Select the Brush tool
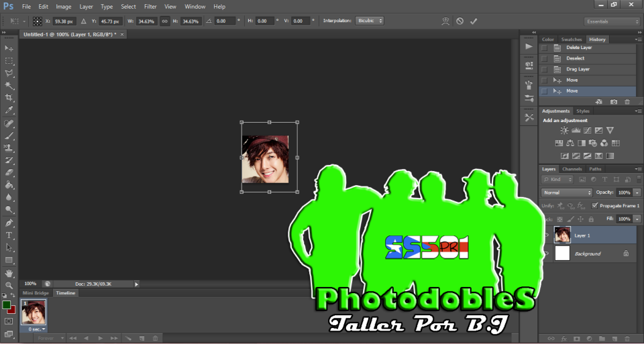The width and height of the screenshot is (644, 344). (x=9, y=135)
